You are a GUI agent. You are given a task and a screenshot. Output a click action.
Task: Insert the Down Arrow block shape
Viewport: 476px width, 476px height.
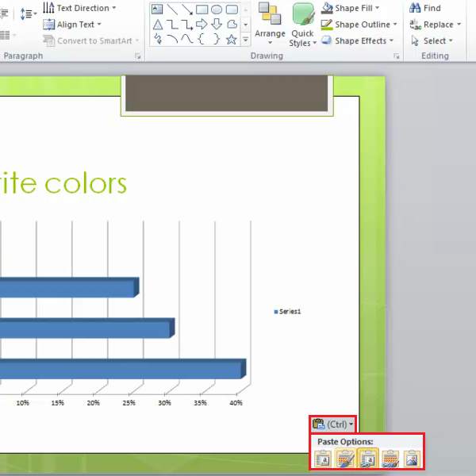[217, 25]
